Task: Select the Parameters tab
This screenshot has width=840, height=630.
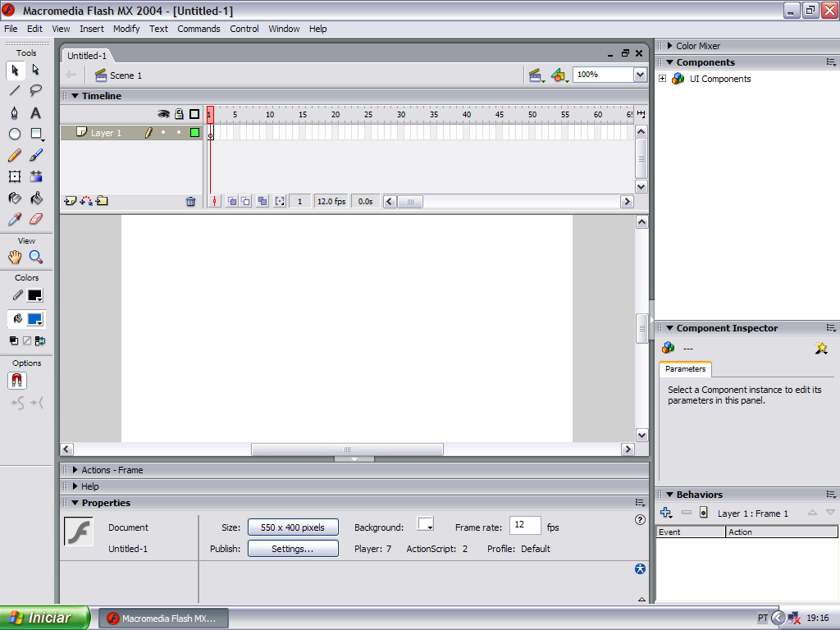Action: pyautogui.click(x=685, y=368)
